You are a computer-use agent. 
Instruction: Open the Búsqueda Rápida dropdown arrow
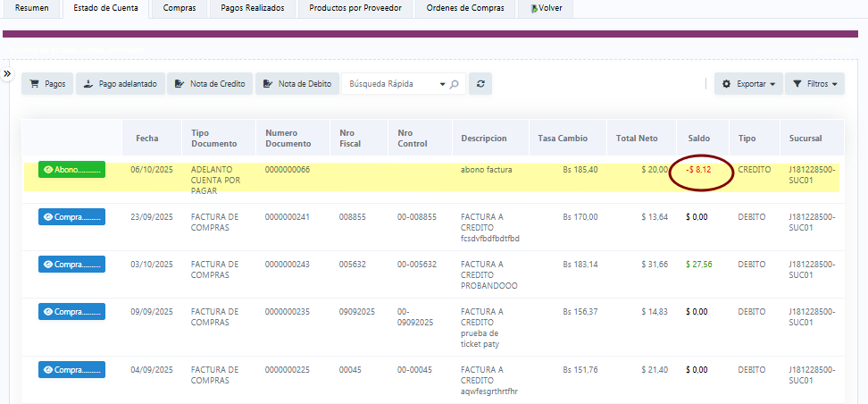[442, 84]
